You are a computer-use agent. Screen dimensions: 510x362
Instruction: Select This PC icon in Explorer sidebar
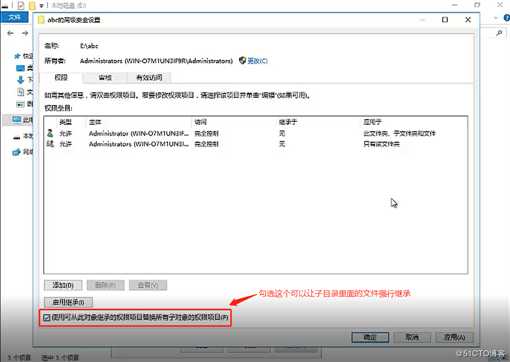pyautogui.click(x=17, y=119)
